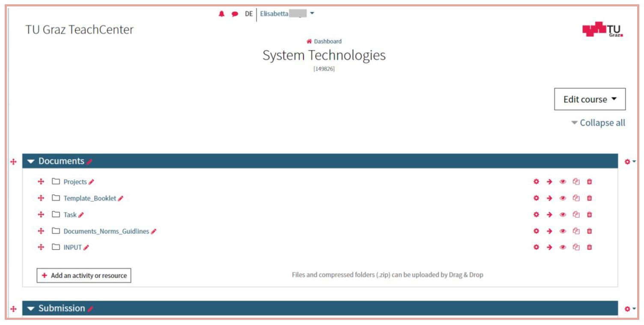644x325 pixels.
Task: Click the TU Graz TeachCenter title
Action: tap(79, 30)
